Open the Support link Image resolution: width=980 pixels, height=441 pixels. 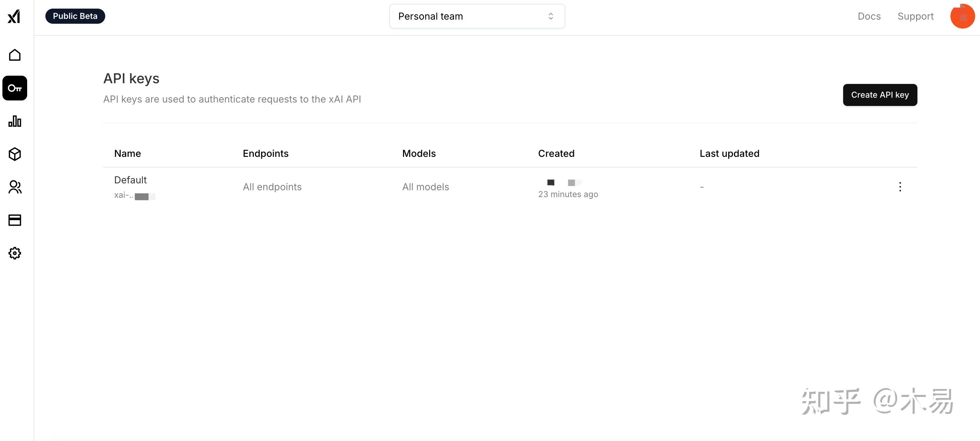(915, 17)
